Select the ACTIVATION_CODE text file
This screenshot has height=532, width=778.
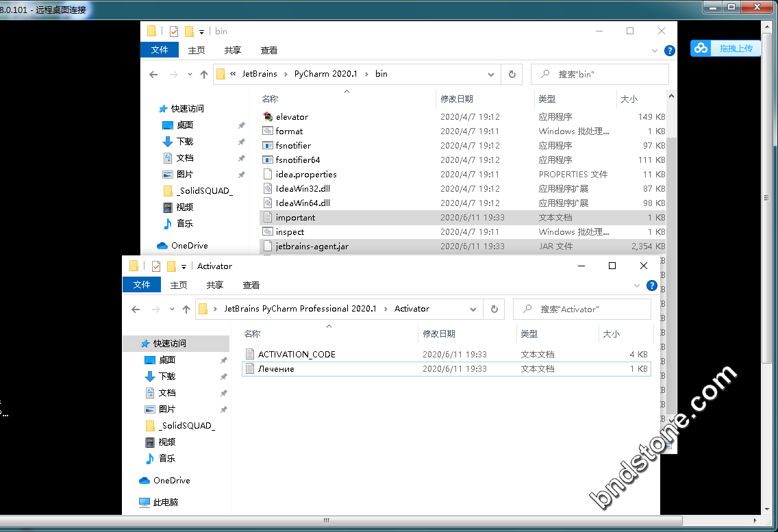coord(297,355)
